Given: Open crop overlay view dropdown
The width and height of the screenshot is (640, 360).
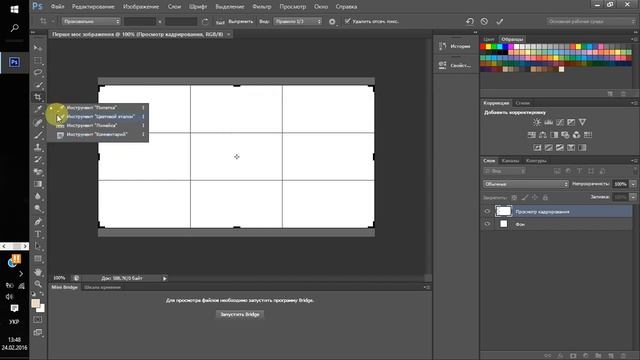Looking at the screenshot, I should [x=298, y=21].
